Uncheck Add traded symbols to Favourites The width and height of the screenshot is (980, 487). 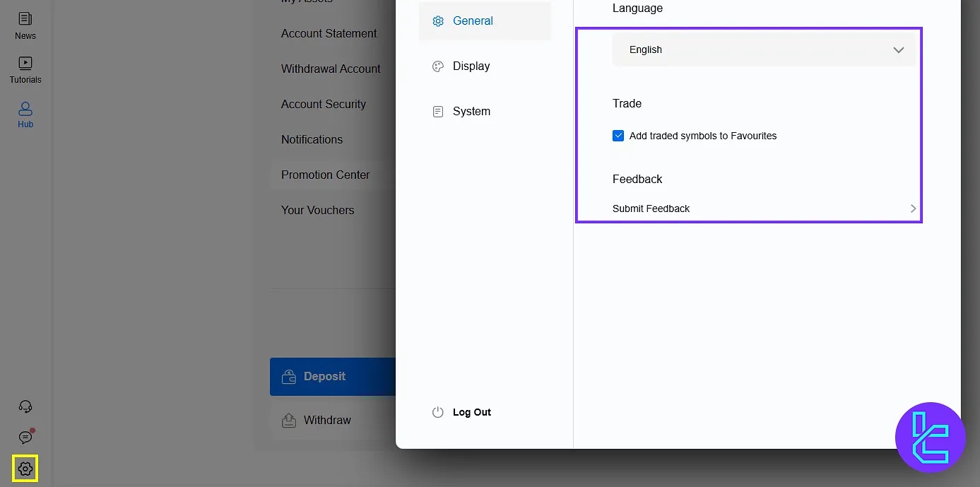coord(618,136)
